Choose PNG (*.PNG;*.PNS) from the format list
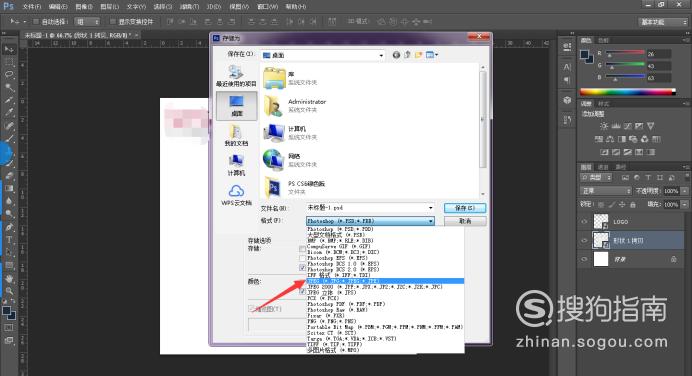The height and width of the screenshot is (376, 692). (x=385, y=321)
